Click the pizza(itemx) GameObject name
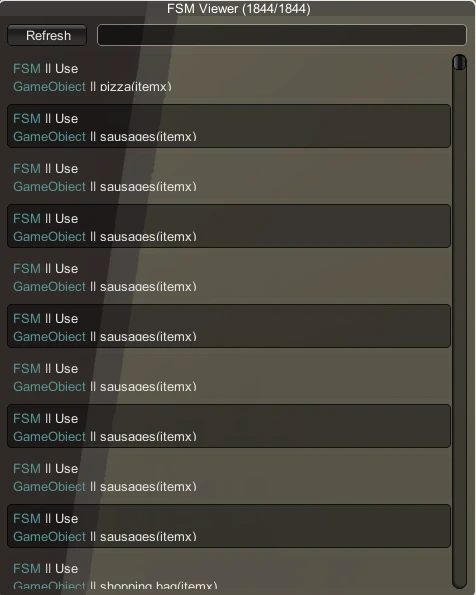This screenshot has height=595, width=476. pos(136,87)
